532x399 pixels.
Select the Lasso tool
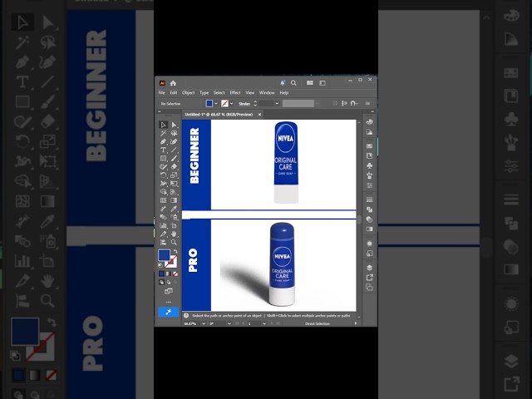click(x=174, y=133)
